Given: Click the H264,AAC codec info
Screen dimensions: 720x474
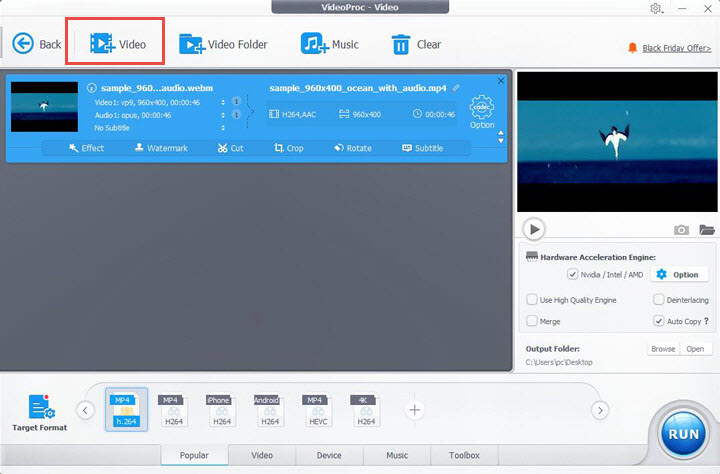Looking at the screenshot, I should click(292, 114).
